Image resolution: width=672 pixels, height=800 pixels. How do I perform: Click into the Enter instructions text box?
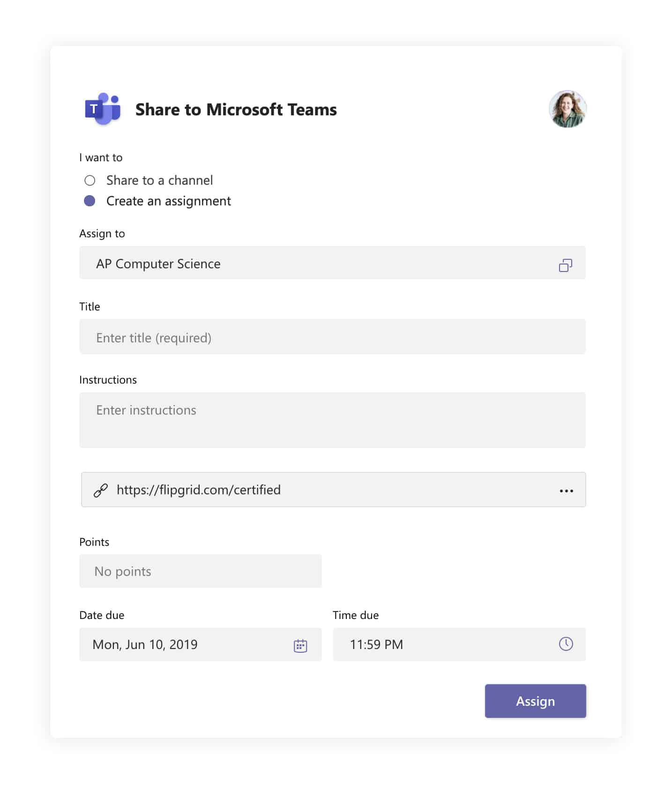pos(332,420)
